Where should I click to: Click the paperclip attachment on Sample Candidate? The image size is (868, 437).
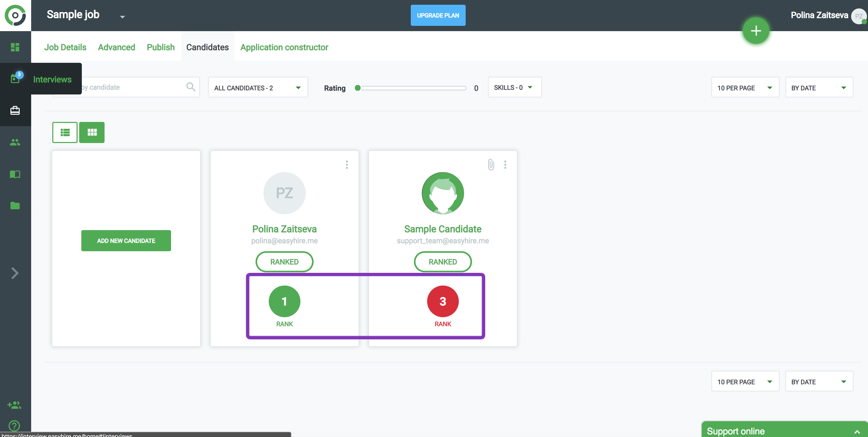point(491,164)
